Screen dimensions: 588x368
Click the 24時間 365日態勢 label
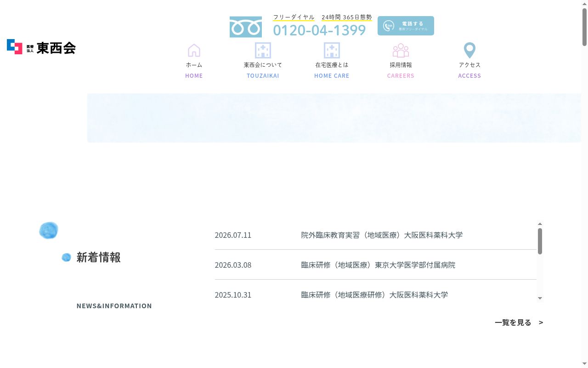click(346, 17)
